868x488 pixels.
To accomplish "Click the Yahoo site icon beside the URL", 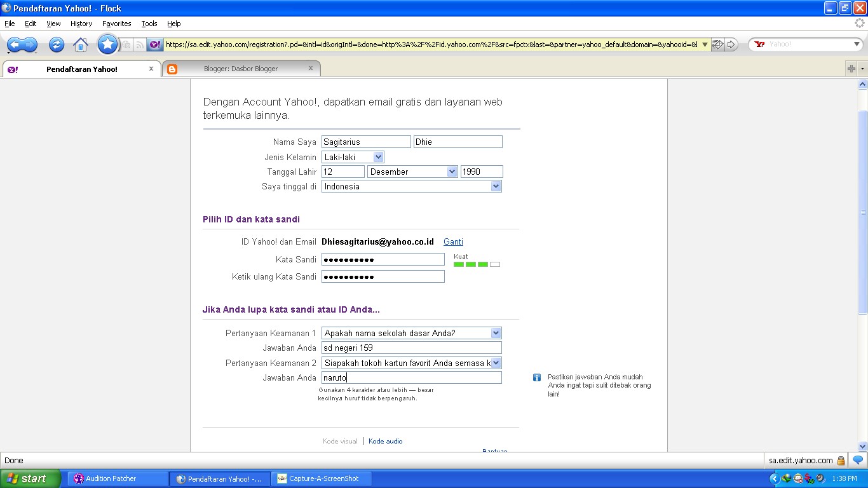I will coord(155,44).
